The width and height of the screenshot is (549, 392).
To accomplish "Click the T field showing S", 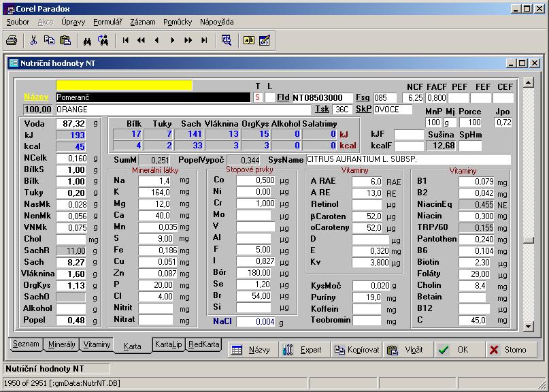I will [x=258, y=97].
